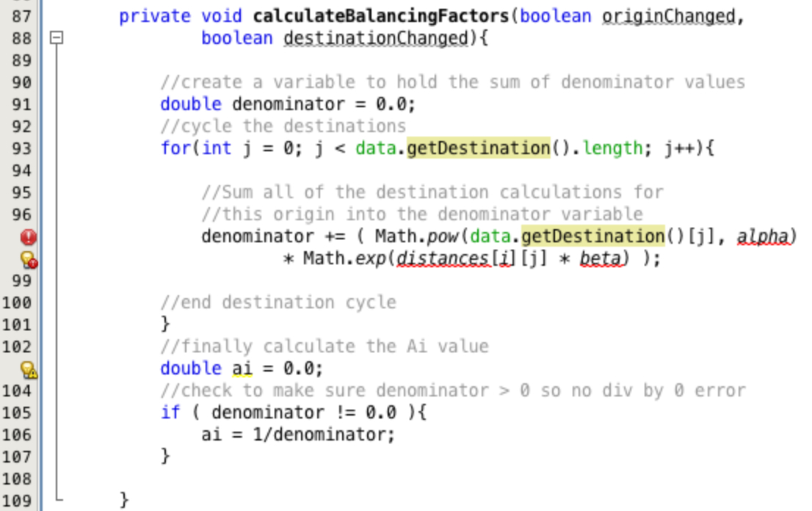Click the underlined beta variable
This screenshot has width=812, height=511.
pos(600,258)
